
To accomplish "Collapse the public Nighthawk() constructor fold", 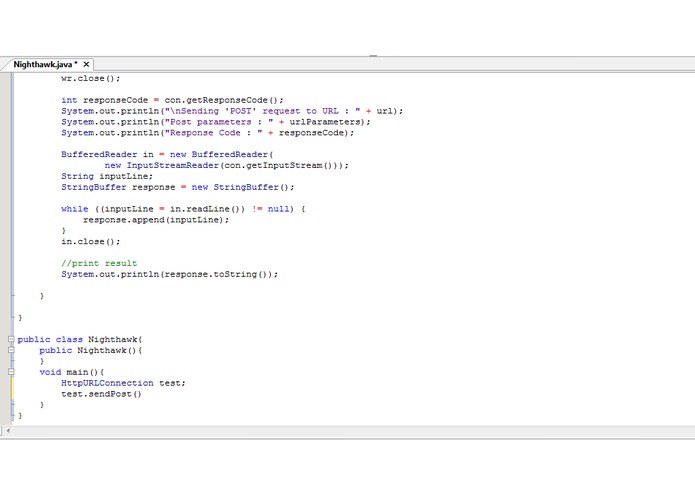I will 11,350.
